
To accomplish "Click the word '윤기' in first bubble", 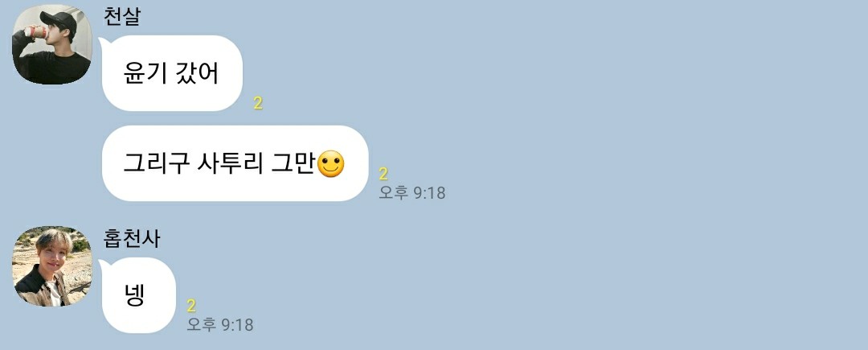I will [145, 74].
